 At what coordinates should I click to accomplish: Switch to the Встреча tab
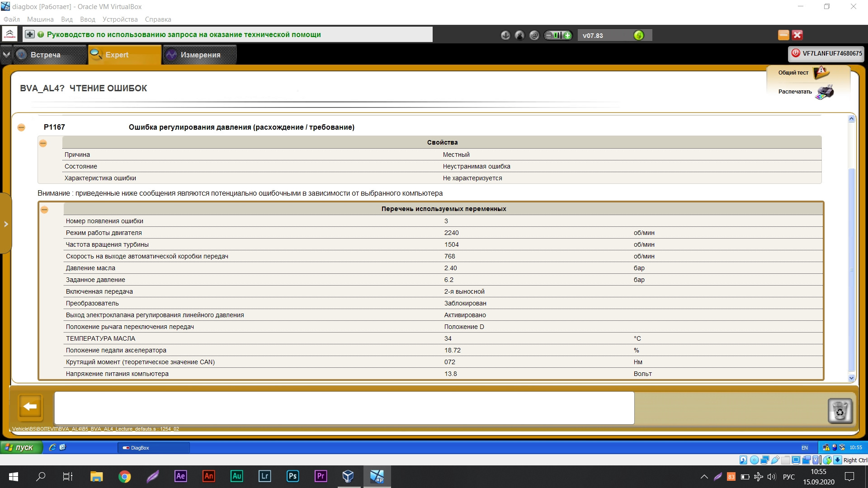click(x=49, y=55)
